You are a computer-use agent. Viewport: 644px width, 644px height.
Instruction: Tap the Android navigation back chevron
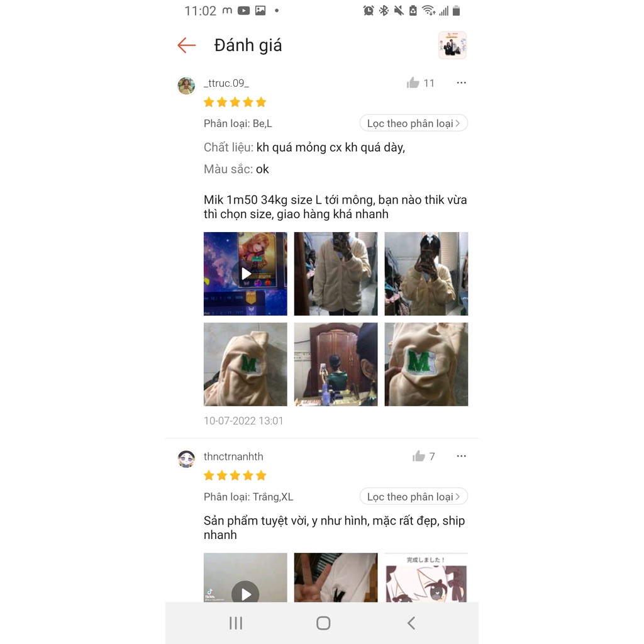(411, 623)
